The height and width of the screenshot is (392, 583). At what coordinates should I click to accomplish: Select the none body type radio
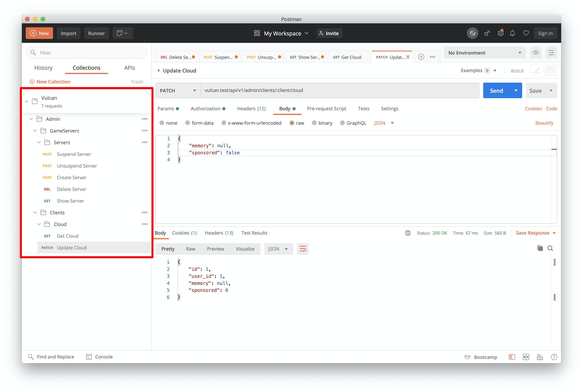click(162, 123)
